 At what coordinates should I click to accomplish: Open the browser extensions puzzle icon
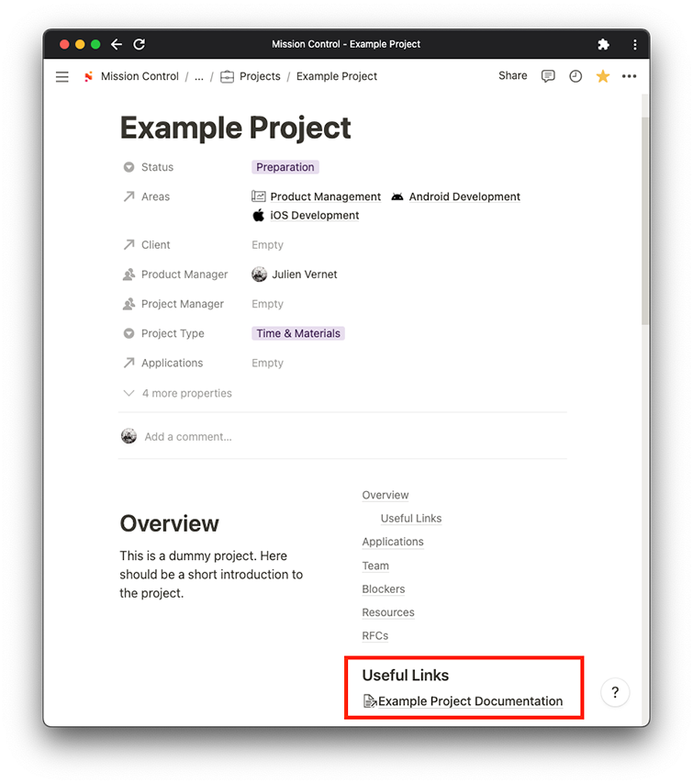[x=603, y=44]
